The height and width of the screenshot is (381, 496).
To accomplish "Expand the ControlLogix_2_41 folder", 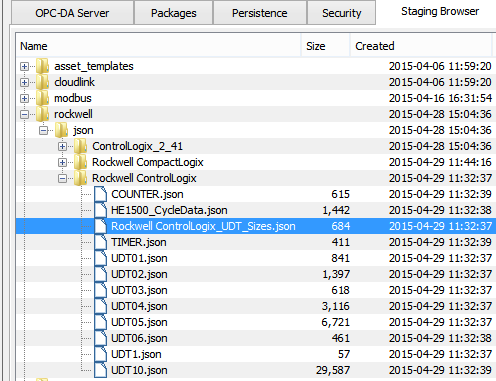I will pos(62,146).
